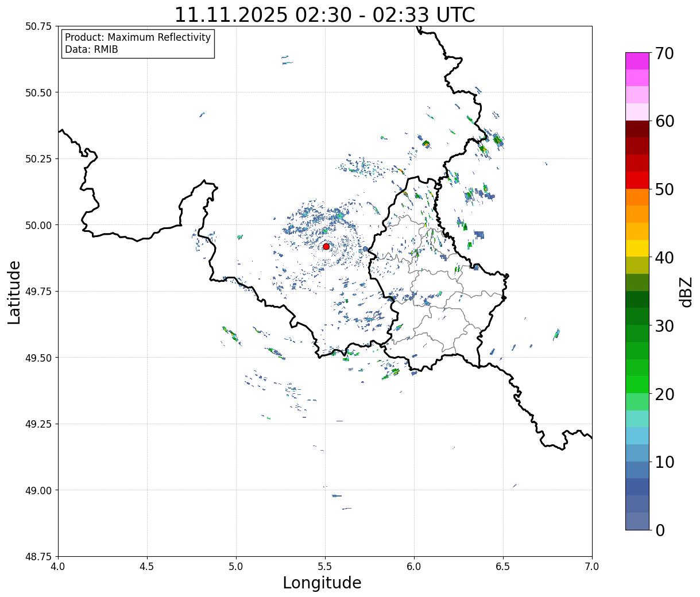Click the latitude tick label 49.00
700x597 pixels.
[x=38, y=490]
